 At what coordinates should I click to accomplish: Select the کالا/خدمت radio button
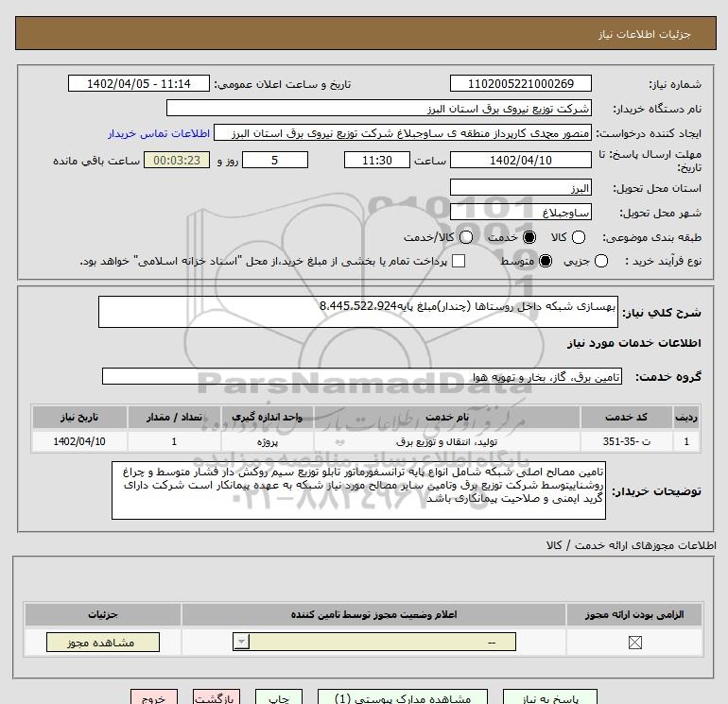466,237
